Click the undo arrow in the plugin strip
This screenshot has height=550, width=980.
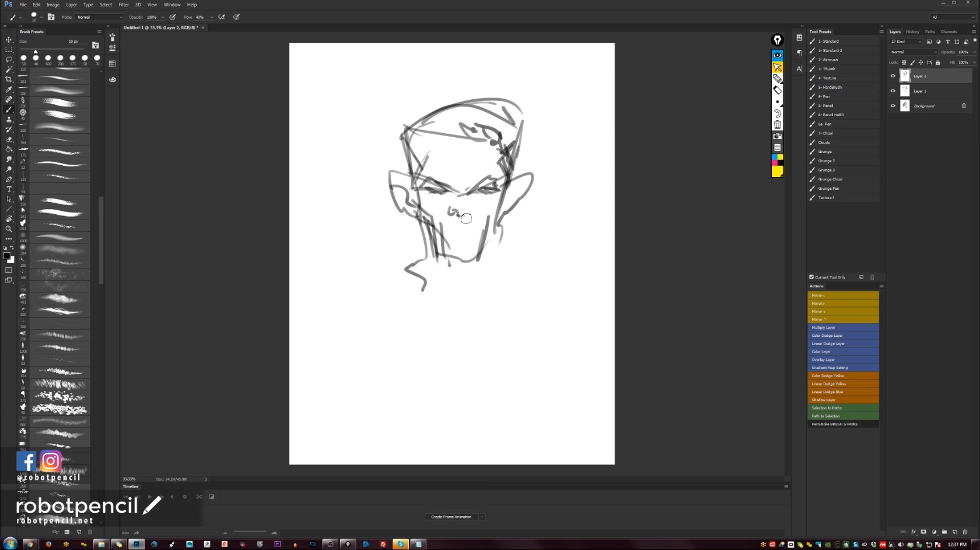coord(777,113)
